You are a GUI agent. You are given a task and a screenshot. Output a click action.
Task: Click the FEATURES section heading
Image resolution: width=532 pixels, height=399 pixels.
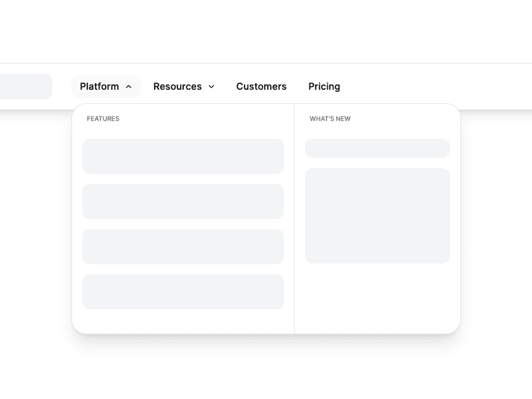coord(103,119)
